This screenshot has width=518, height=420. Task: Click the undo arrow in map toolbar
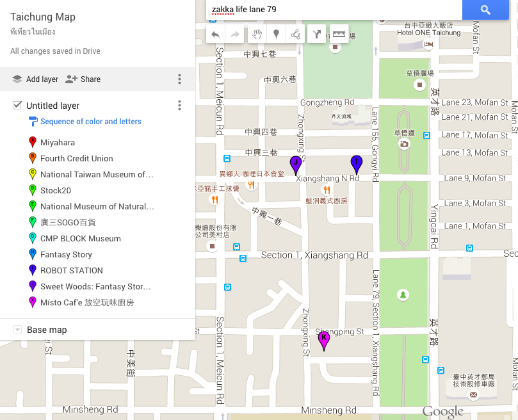point(216,35)
